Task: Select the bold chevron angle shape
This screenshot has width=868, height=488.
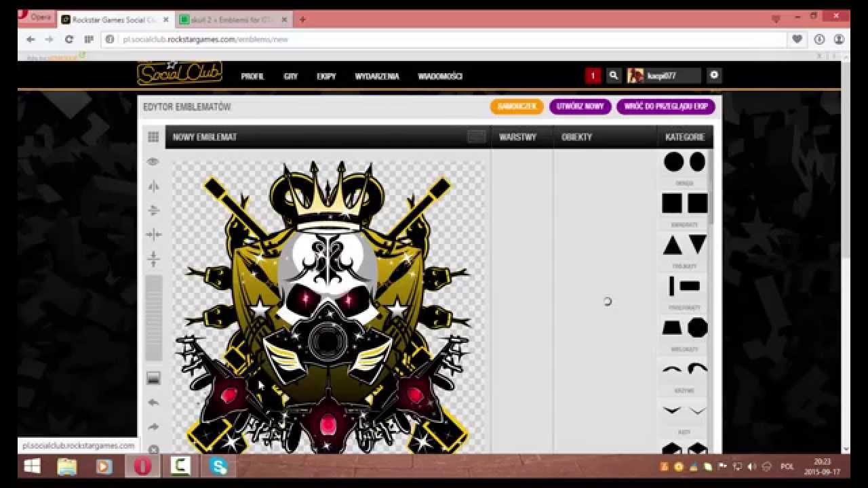Action: tap(672, 411)
